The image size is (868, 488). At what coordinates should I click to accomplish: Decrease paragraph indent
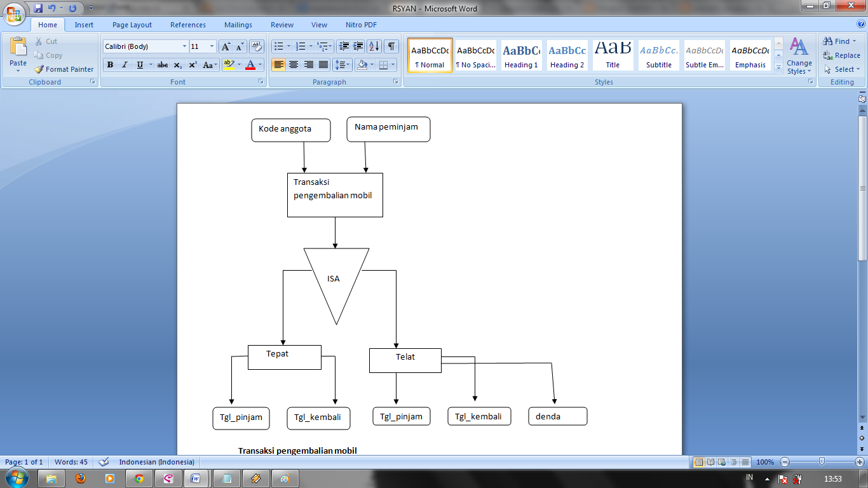pos(344,46)
